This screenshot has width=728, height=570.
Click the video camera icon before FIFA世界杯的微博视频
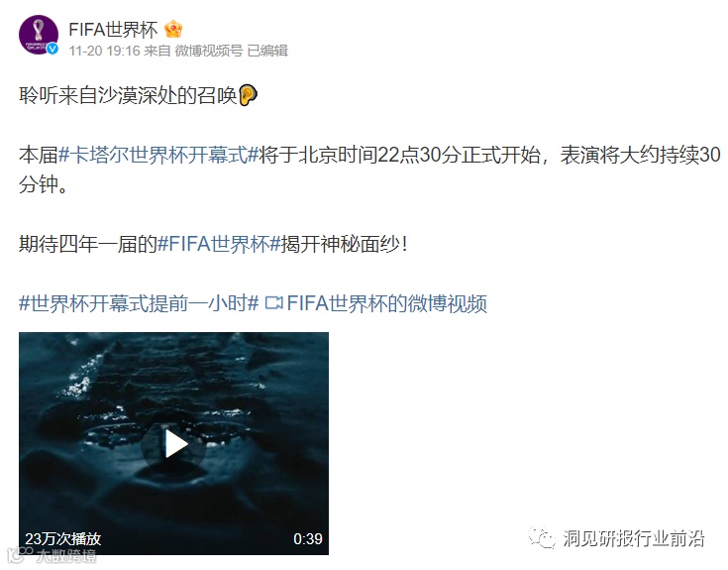[x=273, y=303]
